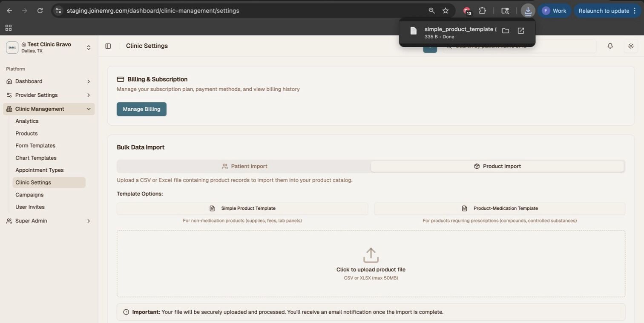Open site information icon in address bar
Viewport: 644px width, 323px height.
click(x=58, y=11)
